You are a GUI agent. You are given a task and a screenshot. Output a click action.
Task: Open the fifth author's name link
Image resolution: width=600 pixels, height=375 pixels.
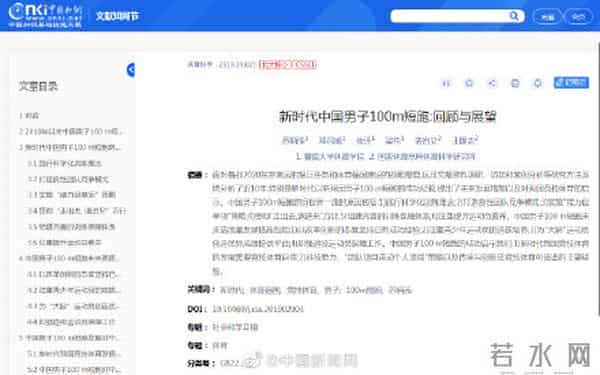coord(427,140)
